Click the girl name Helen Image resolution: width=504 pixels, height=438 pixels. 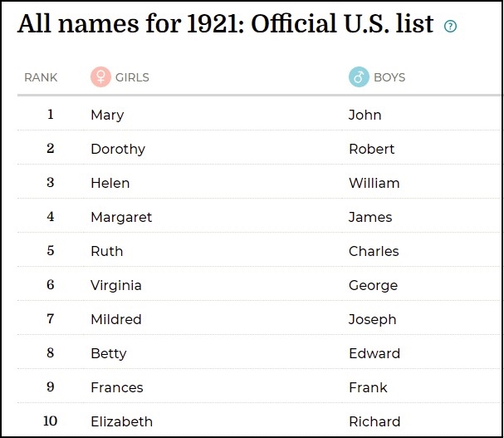(110, 183)
